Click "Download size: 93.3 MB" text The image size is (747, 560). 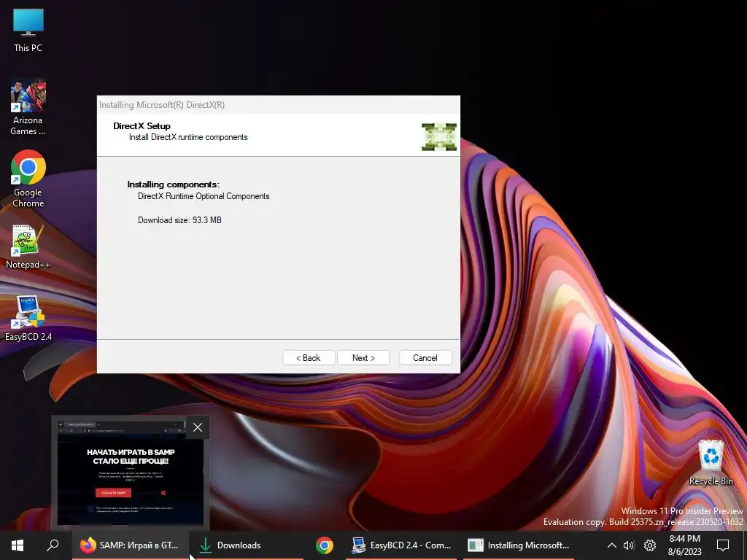point(179,220)
